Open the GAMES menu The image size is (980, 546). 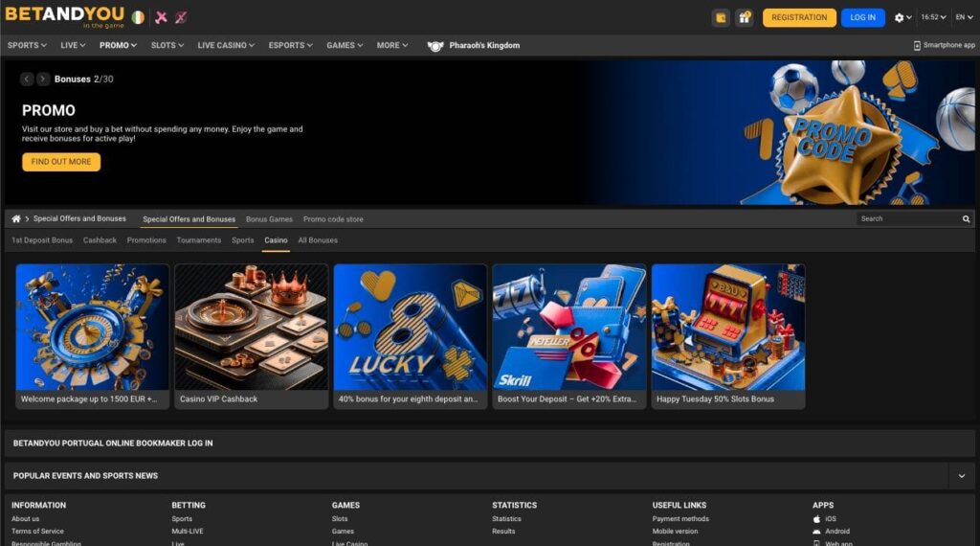click(x=345, y=45)
